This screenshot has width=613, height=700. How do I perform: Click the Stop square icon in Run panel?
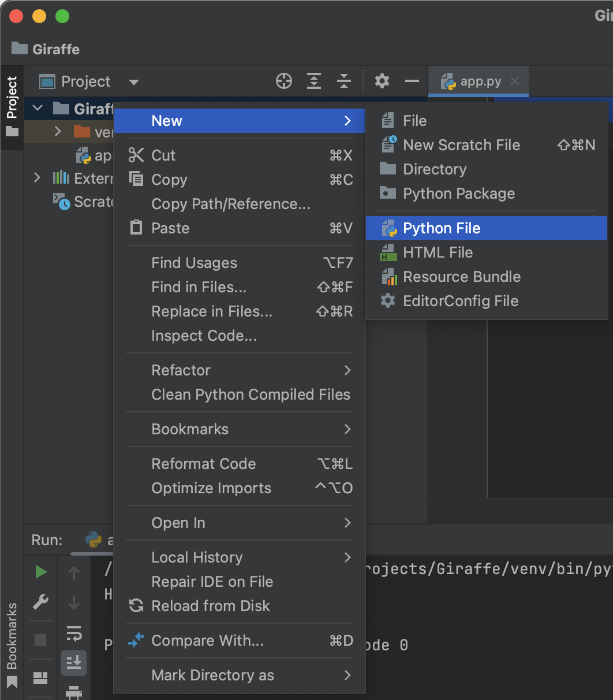point(40,640)
